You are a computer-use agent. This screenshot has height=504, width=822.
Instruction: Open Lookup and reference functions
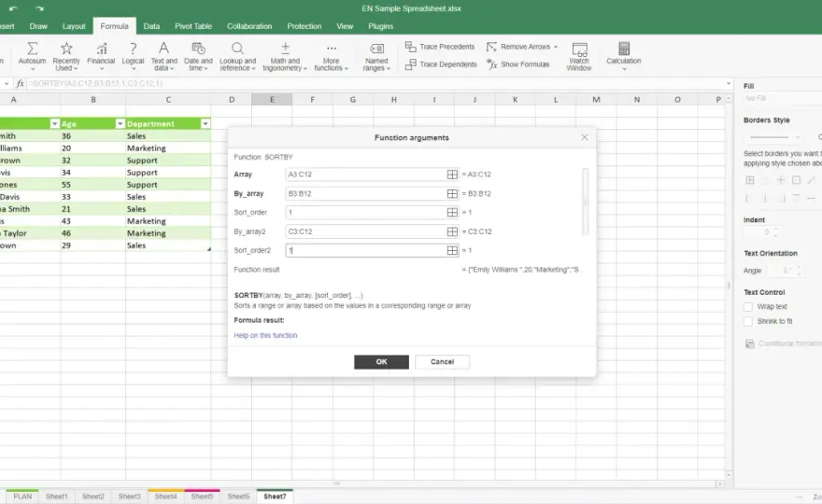click(x=237, y=56)
